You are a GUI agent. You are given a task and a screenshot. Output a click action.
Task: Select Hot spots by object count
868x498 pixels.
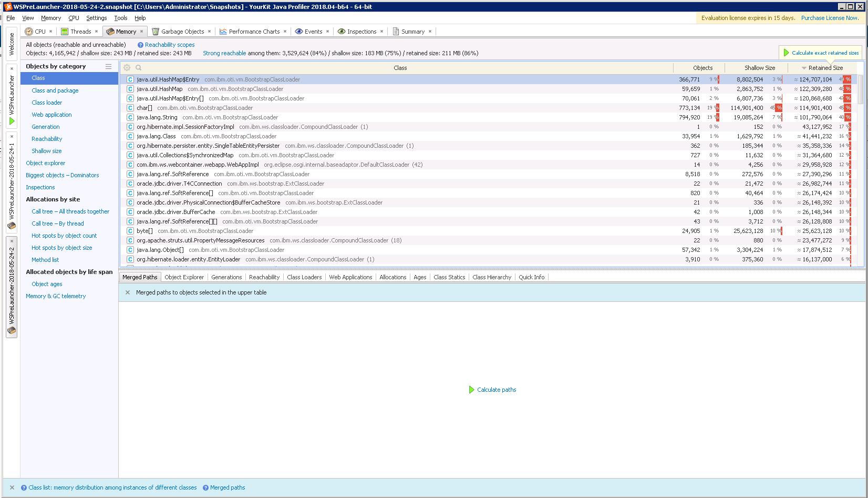pyautogui.click(x=64, y=235)
